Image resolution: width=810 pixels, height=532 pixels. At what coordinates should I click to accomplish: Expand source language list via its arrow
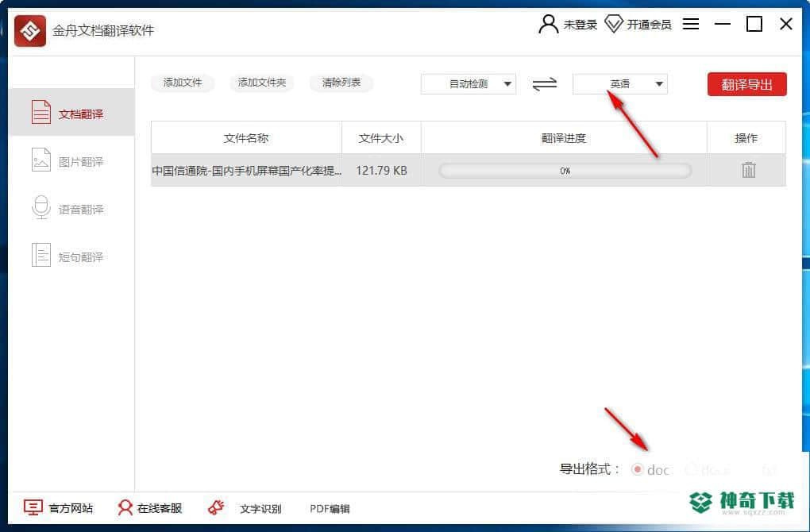507,84
